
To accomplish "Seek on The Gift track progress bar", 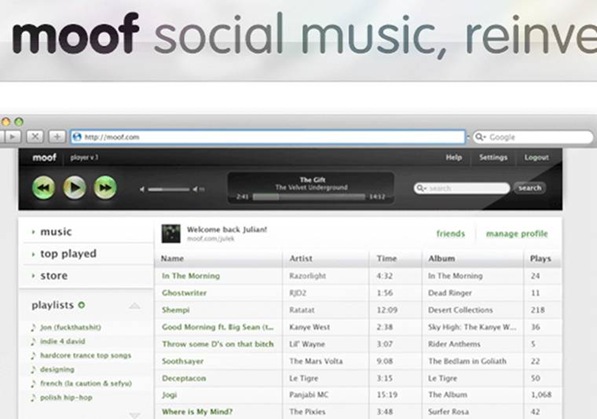I will [x=309, y=197].
